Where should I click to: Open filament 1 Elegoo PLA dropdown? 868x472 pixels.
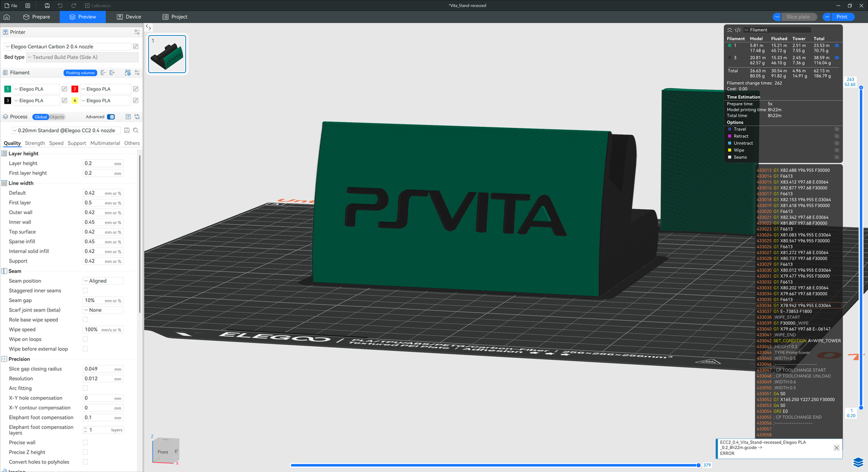pos(36,89)
